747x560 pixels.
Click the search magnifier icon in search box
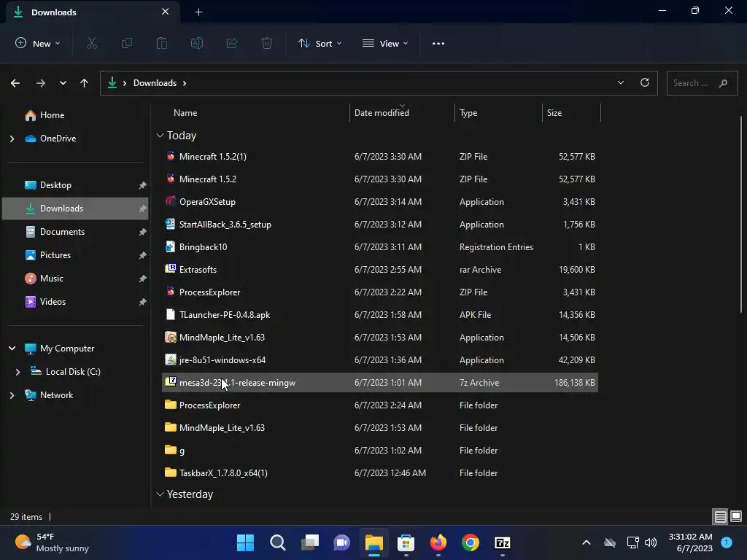(x=723, y=83)
